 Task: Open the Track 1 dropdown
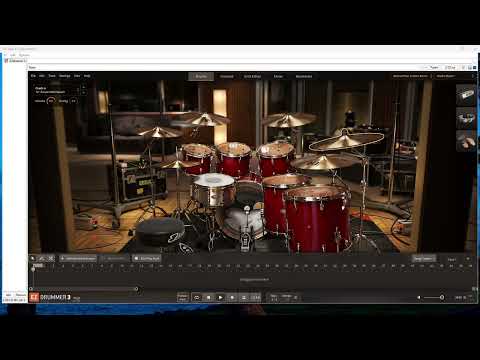452,259
